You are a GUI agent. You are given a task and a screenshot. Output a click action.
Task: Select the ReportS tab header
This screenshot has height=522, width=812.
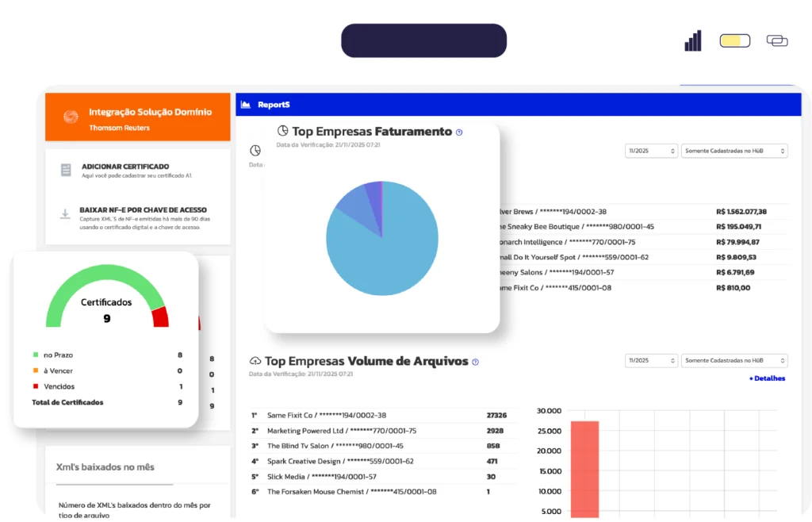click(x=274, y=105)
